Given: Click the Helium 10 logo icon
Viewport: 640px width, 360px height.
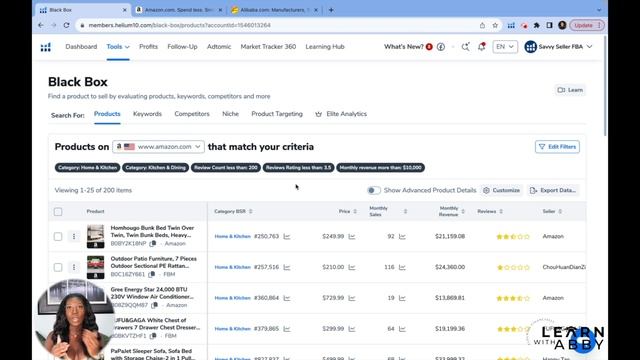Looking at the screenshot, I should (46, 47).
